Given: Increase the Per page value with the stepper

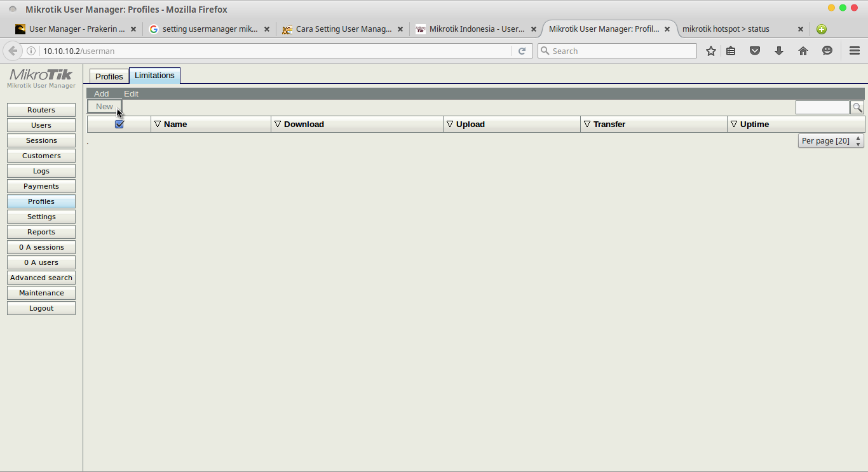Looking at the screenshot, I should point(858,138).
